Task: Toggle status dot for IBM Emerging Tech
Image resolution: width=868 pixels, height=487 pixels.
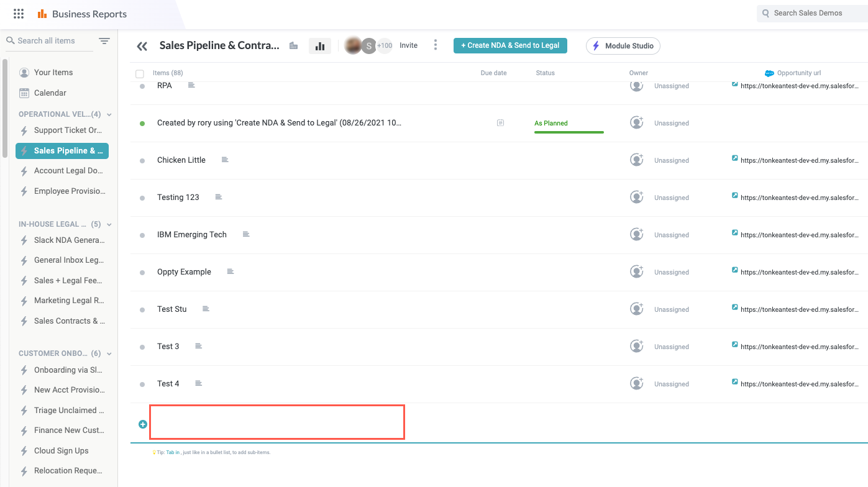Action: (142, 235)
